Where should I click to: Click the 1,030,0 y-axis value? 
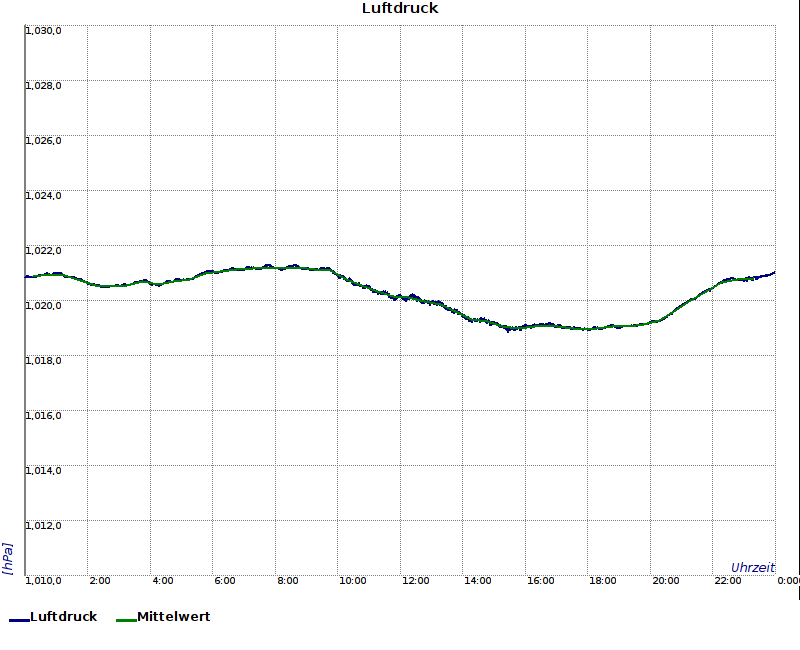(x=43, y=31)
